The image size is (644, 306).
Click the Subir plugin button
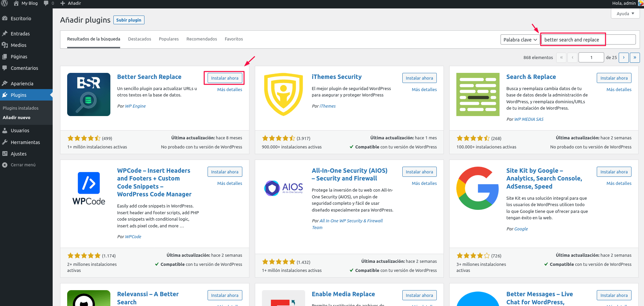click(x=129, y=20)
